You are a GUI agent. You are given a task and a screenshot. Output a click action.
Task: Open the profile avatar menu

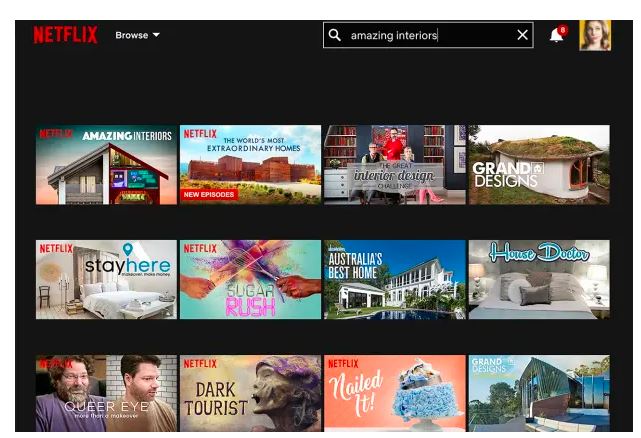595,35
